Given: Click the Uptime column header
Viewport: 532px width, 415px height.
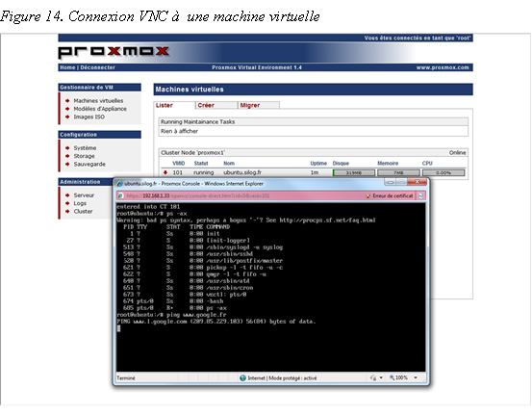Looking at the screenshot, I should pos(318,164).
